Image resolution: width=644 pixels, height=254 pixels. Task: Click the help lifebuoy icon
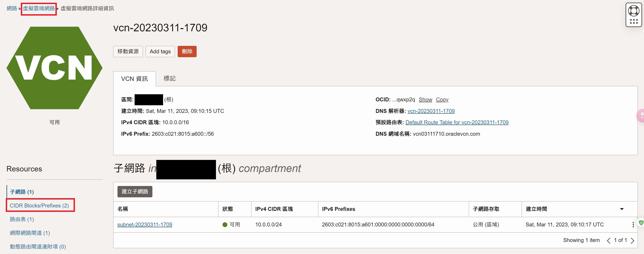[x=633, y=11]
